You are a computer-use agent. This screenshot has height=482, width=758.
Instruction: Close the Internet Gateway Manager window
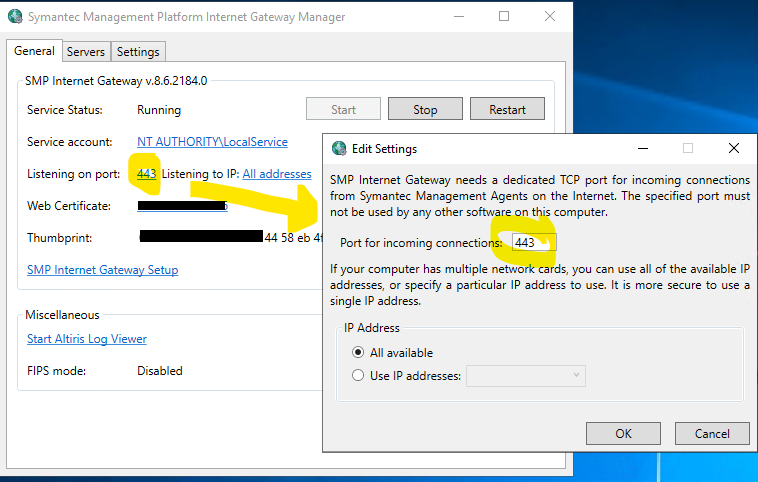(x=550, y=16)
